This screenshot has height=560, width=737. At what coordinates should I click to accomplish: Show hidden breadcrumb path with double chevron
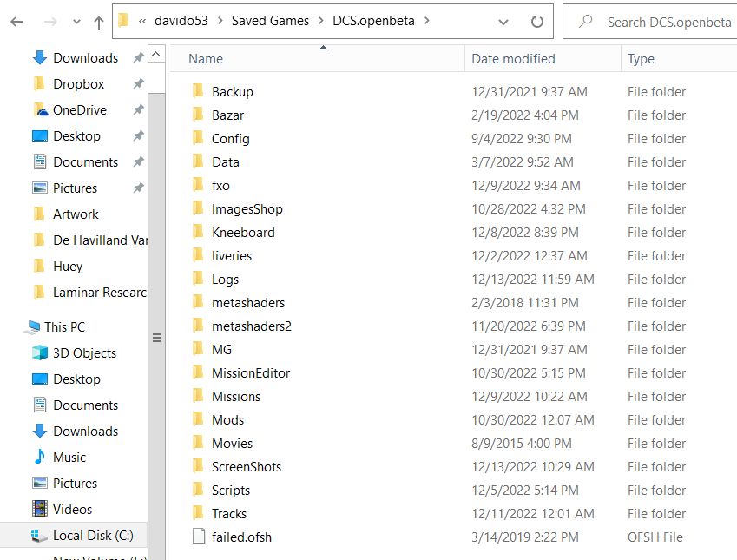tap(142, 21)
